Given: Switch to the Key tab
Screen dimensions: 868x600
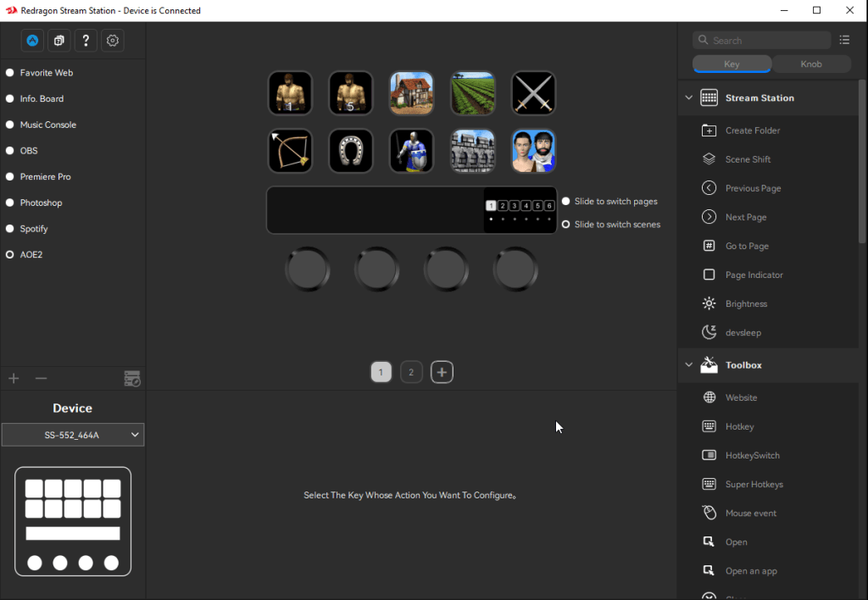Looking at the screenshot, I should [x=732, y=64].
